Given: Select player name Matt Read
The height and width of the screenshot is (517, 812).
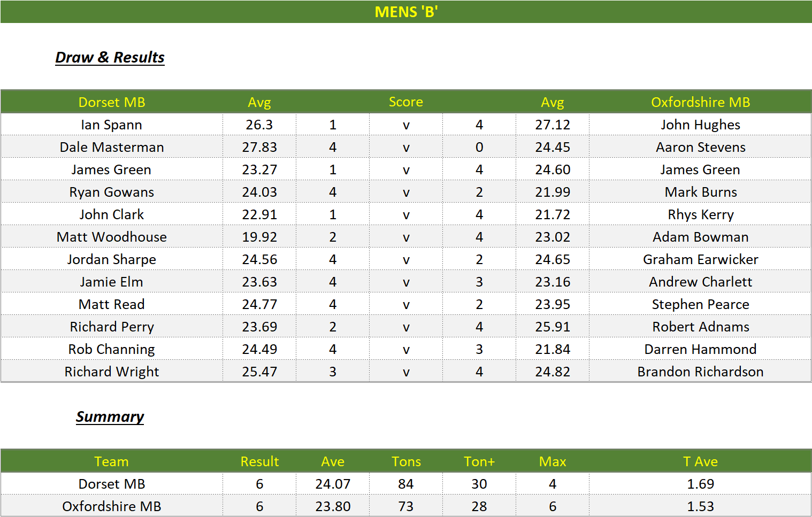Looking at the screenshot, I should [x=112, y=304].
